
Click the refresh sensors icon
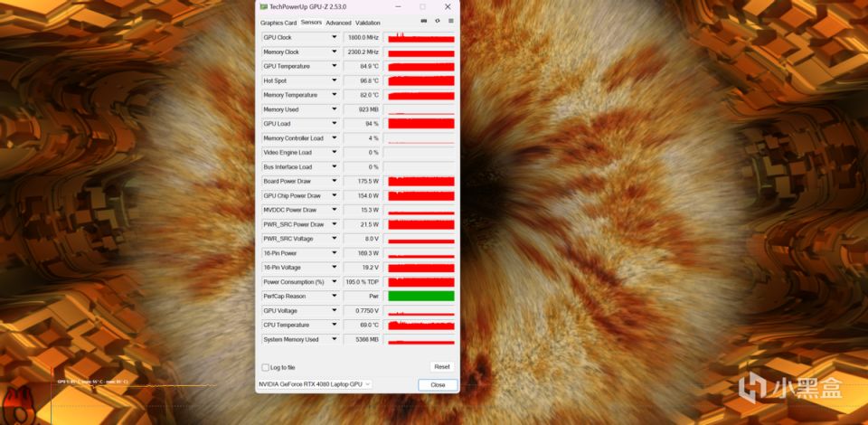tap(438, 21)
